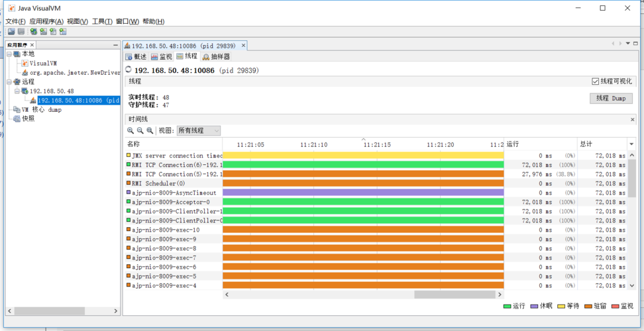
Task: Click the purple ajp-nio-8009-AsyncTimeout timeline bar
Action: (x=363, y=193)
